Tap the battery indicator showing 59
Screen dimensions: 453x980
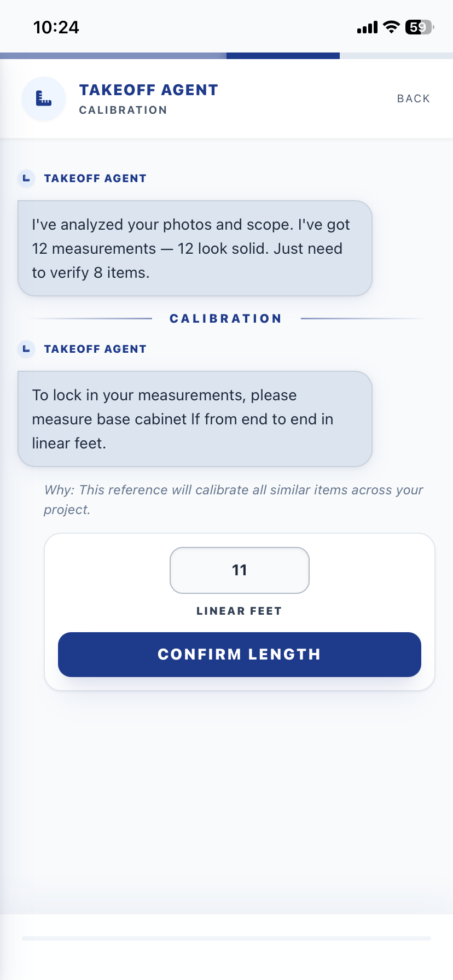coord(419,27)
